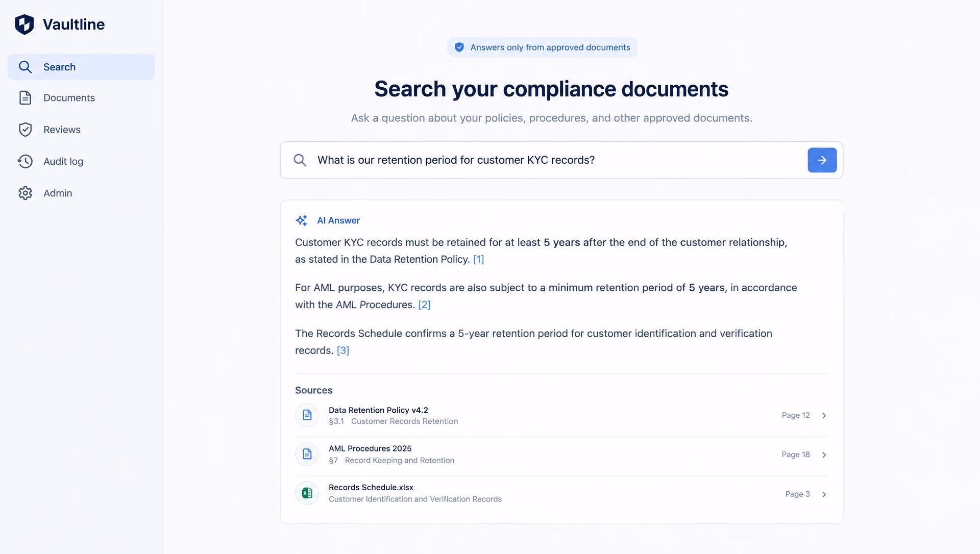Open citation [1] in the answer
Viewport: 980px width, 554px height.
click(478, 259)
